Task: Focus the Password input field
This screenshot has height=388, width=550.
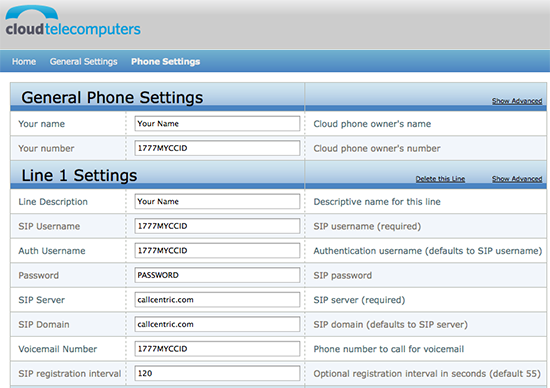Action: pos(217,275)
